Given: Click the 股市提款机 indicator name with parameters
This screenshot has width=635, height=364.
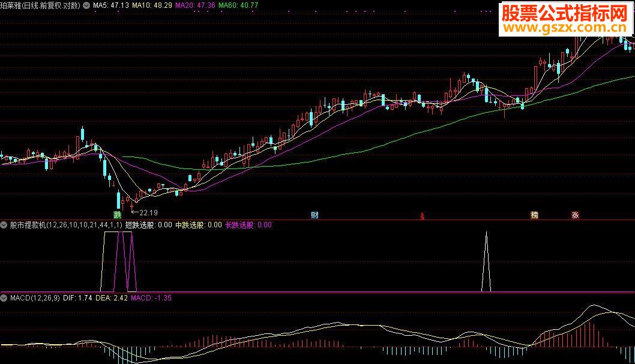Looking at the screenshot, I should point(66,225).
